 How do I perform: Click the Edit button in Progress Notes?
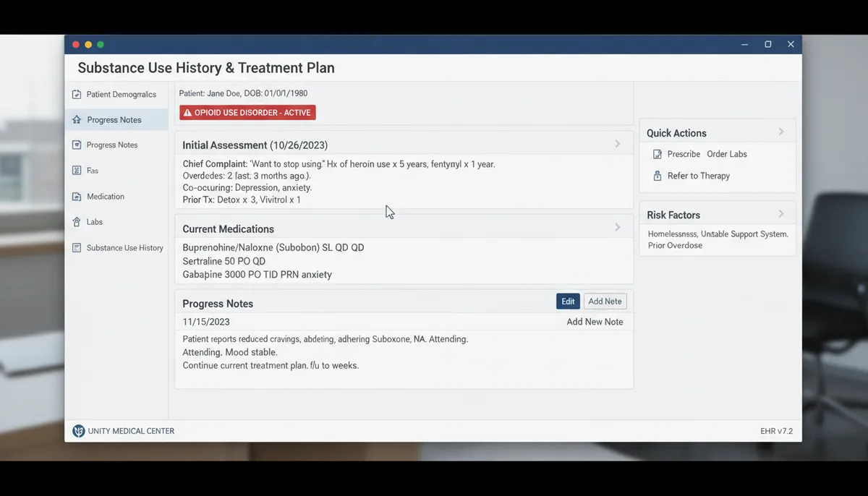point(568,302)
